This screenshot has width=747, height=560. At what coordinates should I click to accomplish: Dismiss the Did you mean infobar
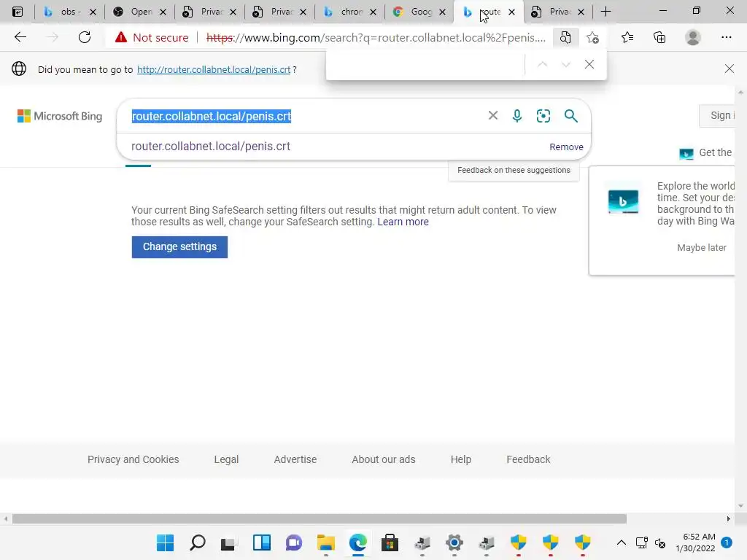(729, 69)
